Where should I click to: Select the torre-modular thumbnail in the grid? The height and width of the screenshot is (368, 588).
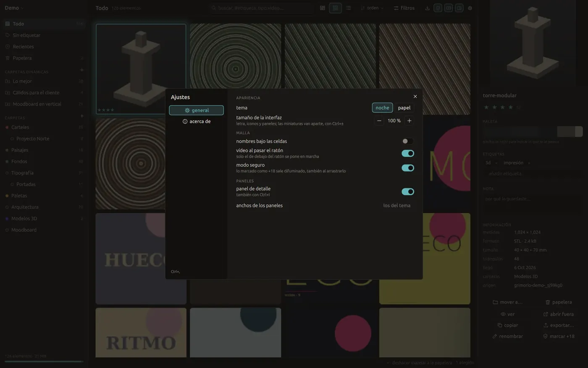click(x=141, y=69)
